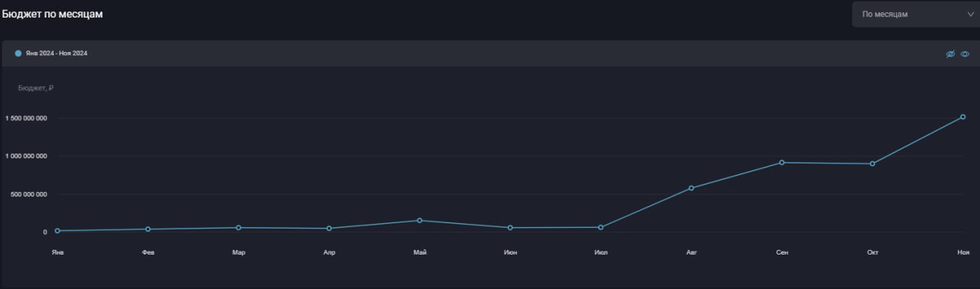980x289 pixels.
Task: Select the Ноя data point
Action: 963,117
